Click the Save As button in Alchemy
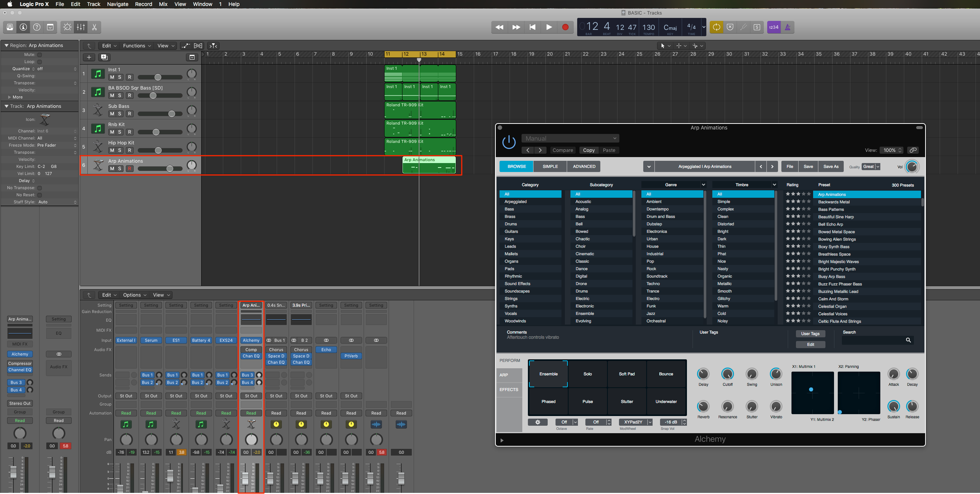 pyautogui.click(x=831, y=166)
